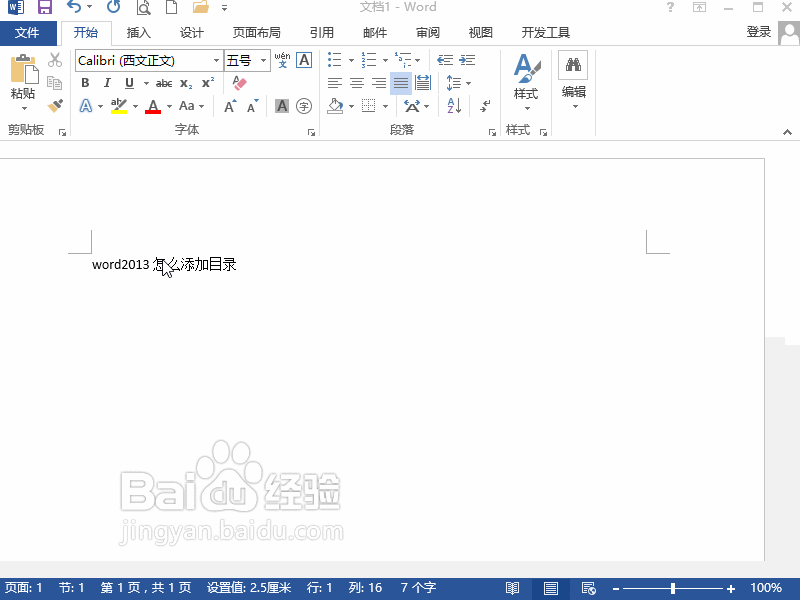The width and height of the screenshot is (800, 600).
Task: Increase font size with the grow icon
Action: 230,106
